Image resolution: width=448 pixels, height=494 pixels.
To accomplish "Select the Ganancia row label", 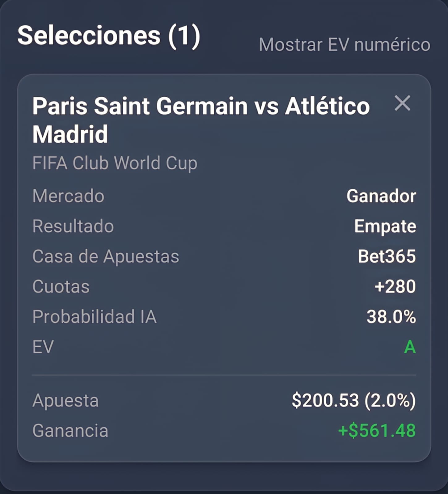I will 70,431.
